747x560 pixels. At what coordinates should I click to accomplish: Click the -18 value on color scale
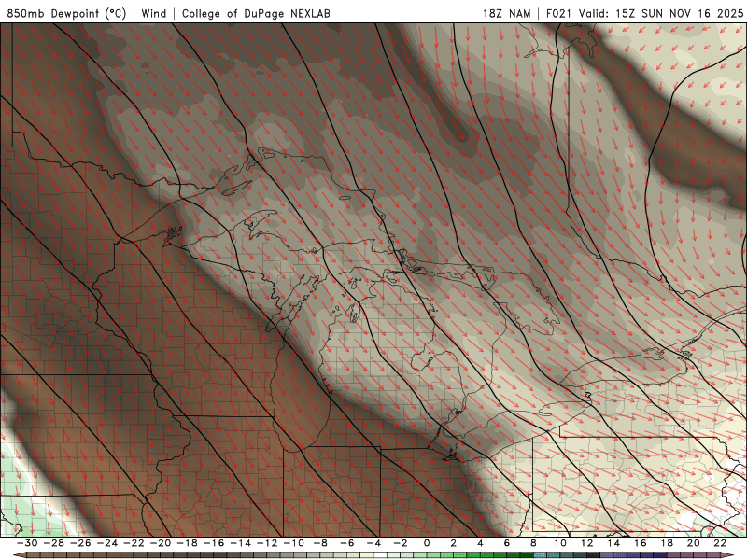tap(188, 543)
